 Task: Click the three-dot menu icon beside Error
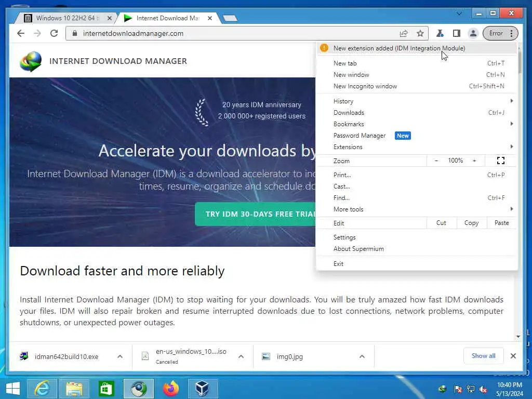click(512, 33)
